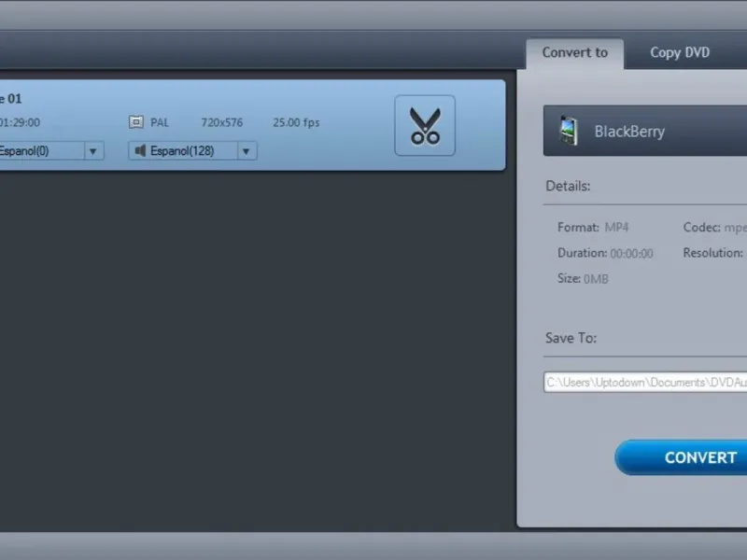The height and width of the screenshot is (560, 747).
Task: Click the Resolution detail label
Action: click(x=712, y=253)
